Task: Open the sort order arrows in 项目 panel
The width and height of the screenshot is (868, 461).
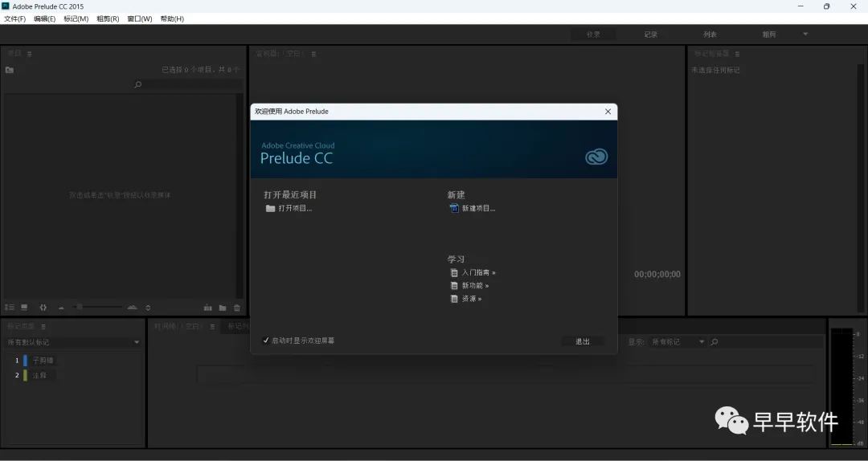Action: point(148,308)
